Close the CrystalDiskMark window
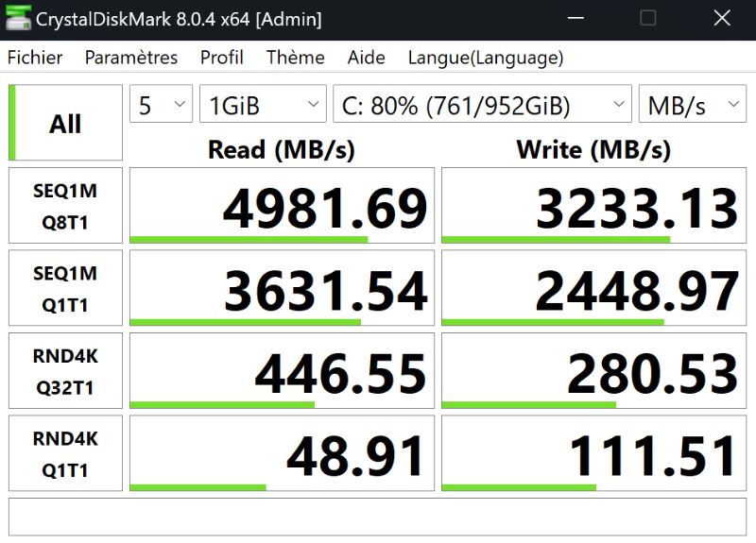 722,18
